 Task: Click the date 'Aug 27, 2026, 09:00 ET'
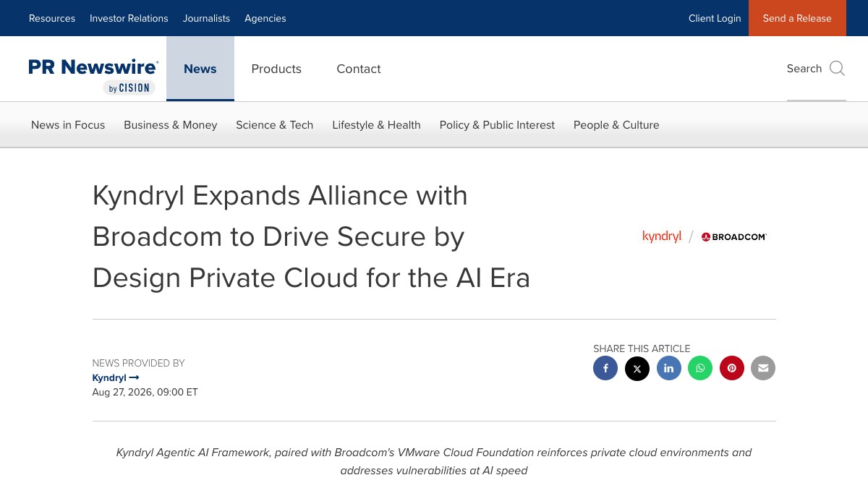145,392
